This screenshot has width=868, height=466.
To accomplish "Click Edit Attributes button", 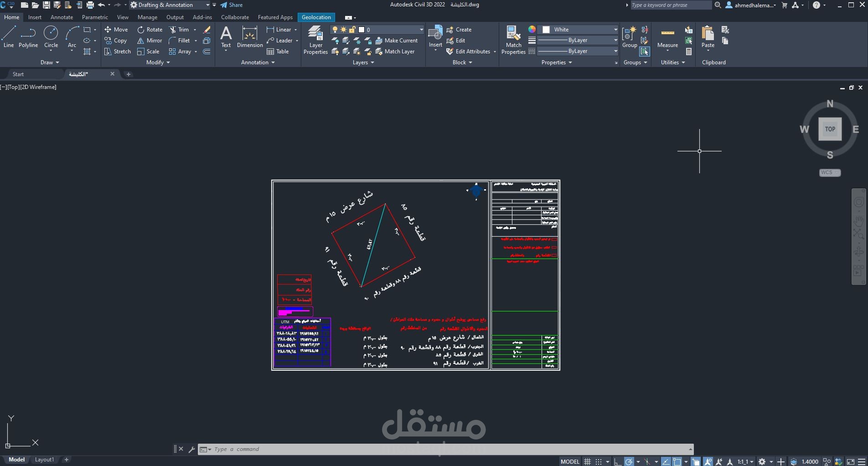I will pos(468,51).
